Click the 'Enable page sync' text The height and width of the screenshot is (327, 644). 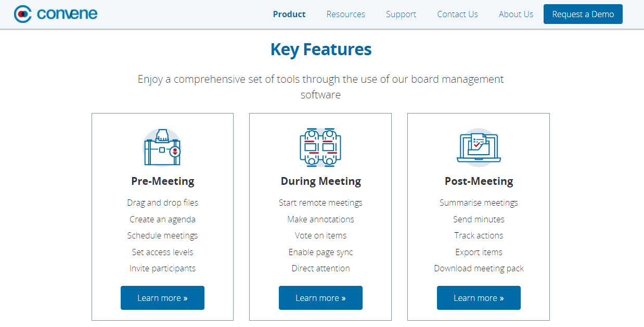coord(321,252)
